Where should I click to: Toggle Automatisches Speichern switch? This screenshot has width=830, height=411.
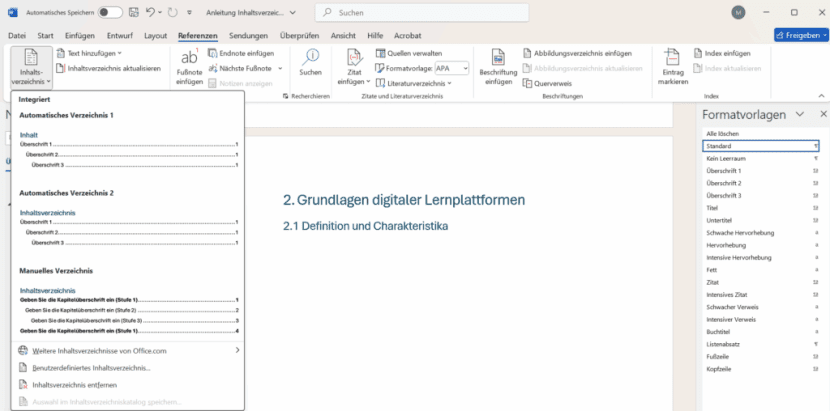(x=110, y=12)
